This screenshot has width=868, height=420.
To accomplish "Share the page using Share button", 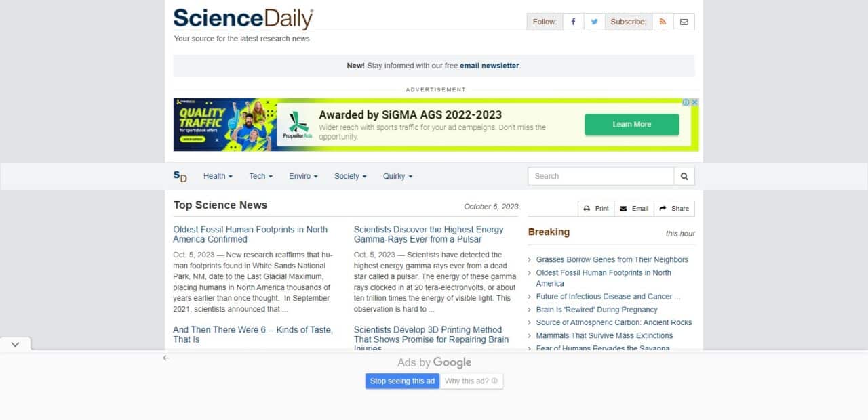I will (674, 209).
